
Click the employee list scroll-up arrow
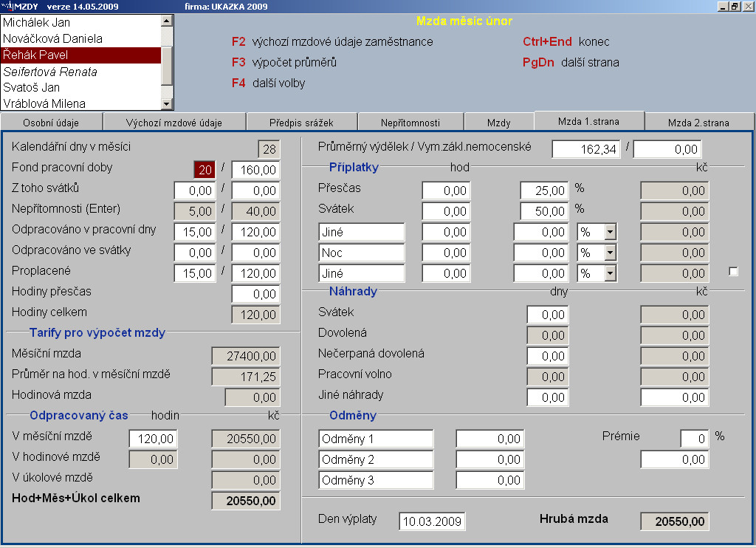[x=166, y=21]
